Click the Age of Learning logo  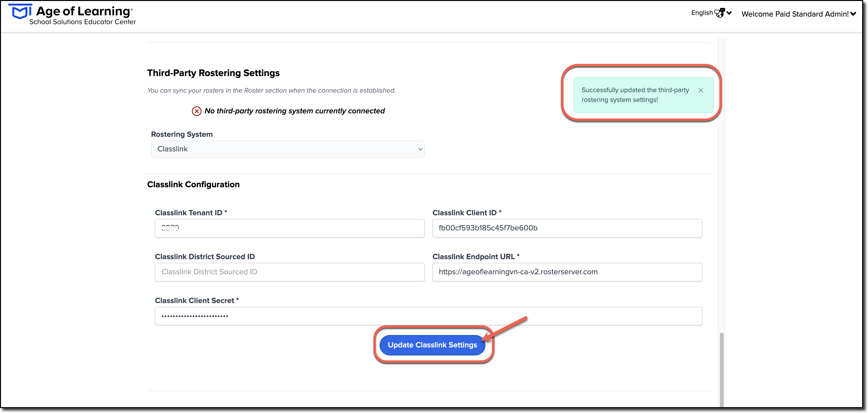pyautogui.click(x=72, y=15)
